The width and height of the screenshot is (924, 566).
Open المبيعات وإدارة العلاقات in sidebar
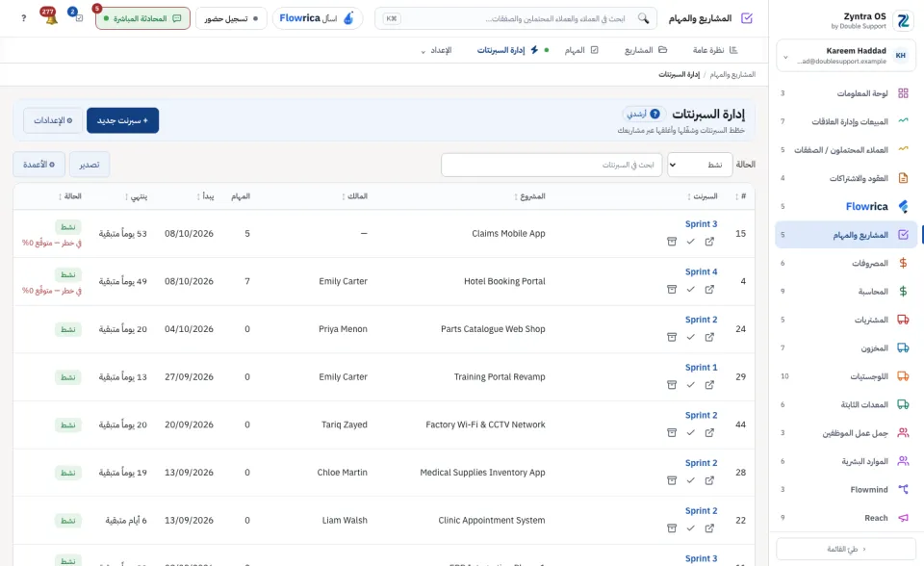[x=846, y=121]
